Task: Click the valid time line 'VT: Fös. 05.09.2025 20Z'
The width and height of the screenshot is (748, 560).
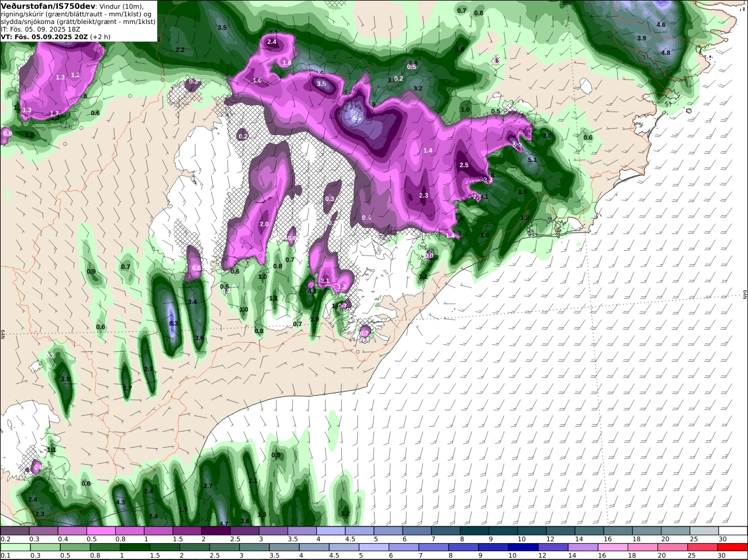Action: [x=44, y=36]
